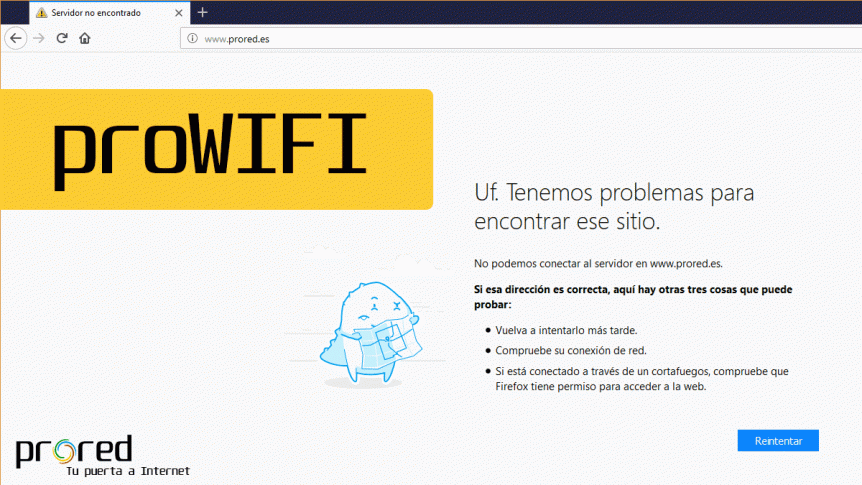Click bullet 'Vuelva a intentarlo más tarde.'
This screenshot has height=485, width=862.
[566, 330]
